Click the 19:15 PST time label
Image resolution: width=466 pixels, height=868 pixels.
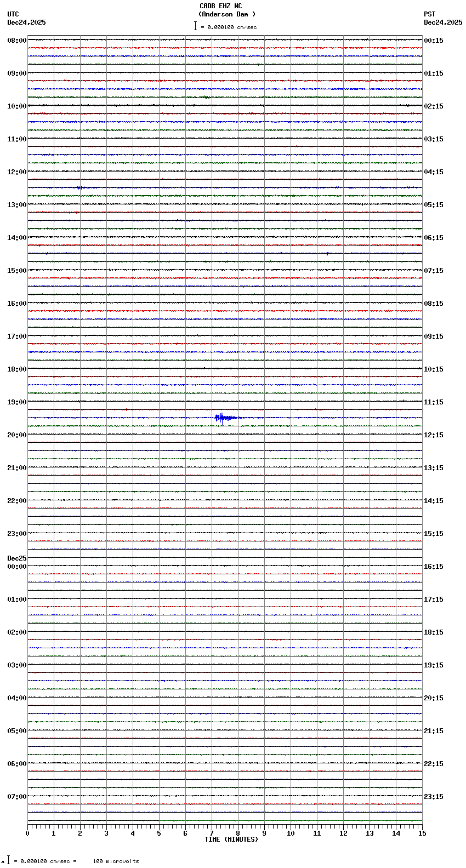(x=434, y=665)
